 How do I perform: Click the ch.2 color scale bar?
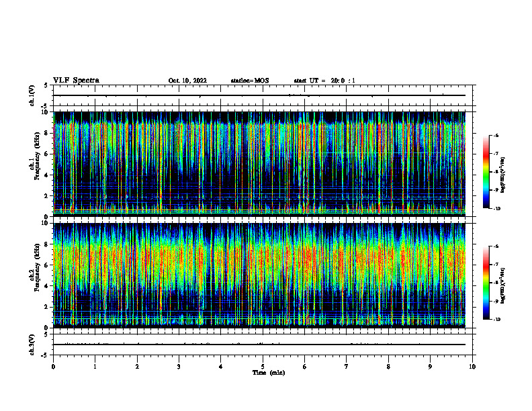tap(486, 283)
